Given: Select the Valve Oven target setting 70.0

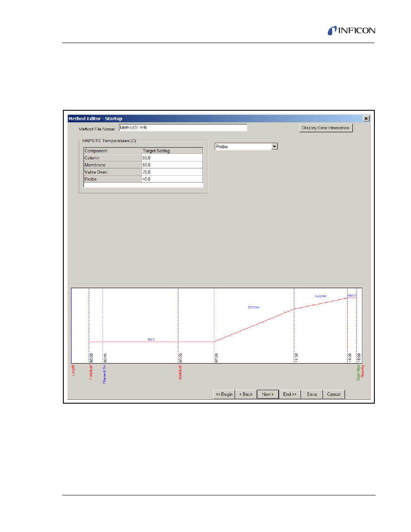Looking at the screenshot, I should (172, 172).
